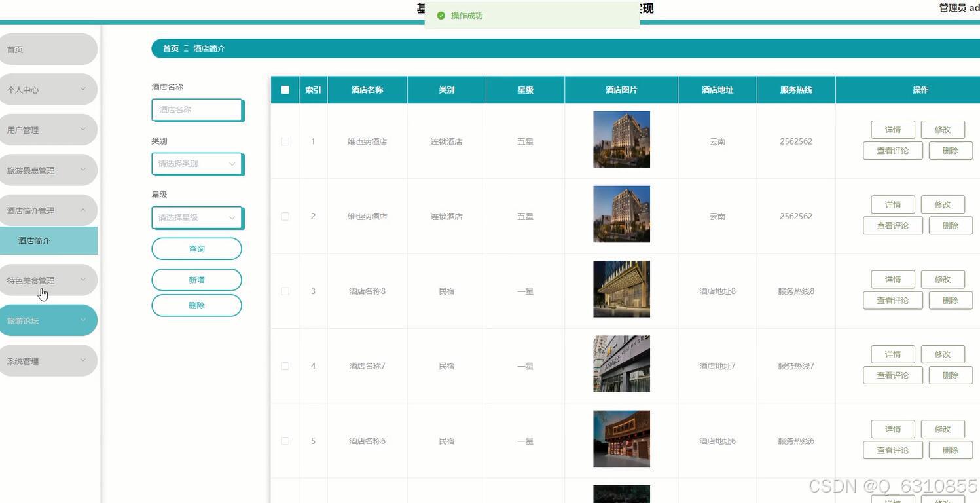Focus the 酒店名称 search input field
This screenshot has width=980, height=503.
(x=197, y=110)
